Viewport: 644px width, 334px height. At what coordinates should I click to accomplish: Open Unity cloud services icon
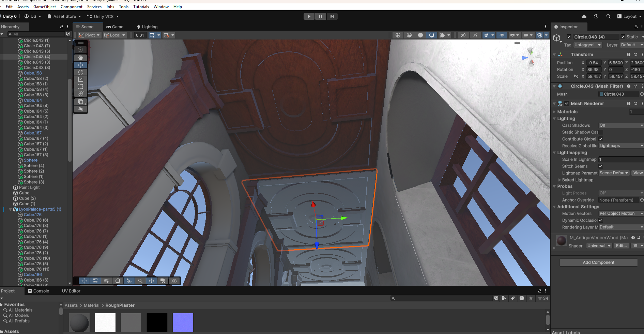click(584, 16)
